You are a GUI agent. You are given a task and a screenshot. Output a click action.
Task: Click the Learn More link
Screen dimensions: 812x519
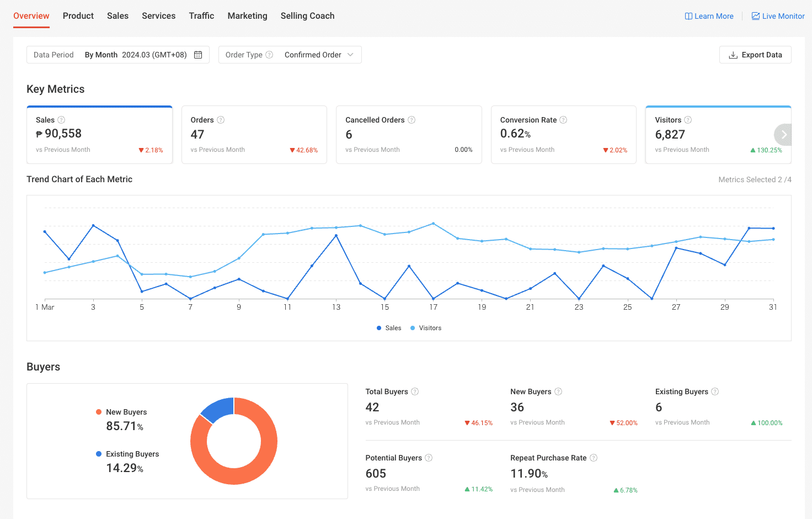[x=709, y=16]
